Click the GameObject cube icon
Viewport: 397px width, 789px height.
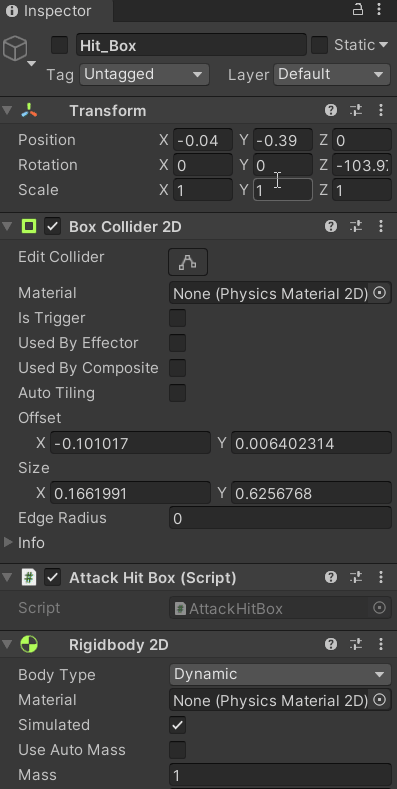(15, 49)
